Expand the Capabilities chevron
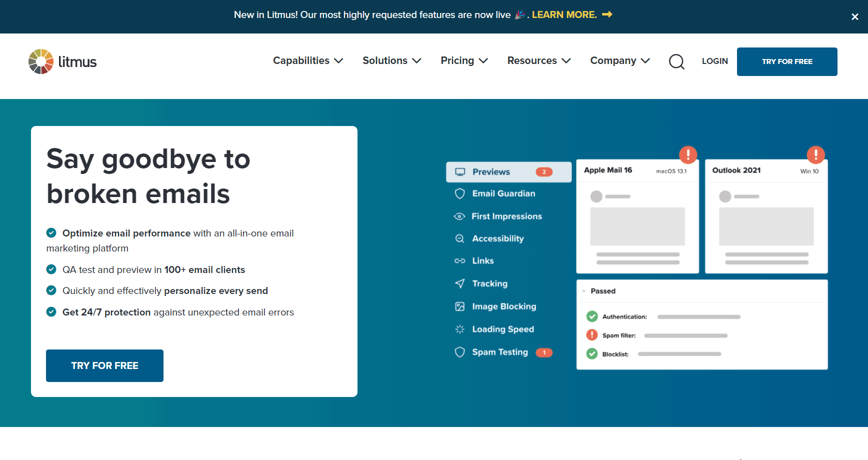 pos(338,61)
